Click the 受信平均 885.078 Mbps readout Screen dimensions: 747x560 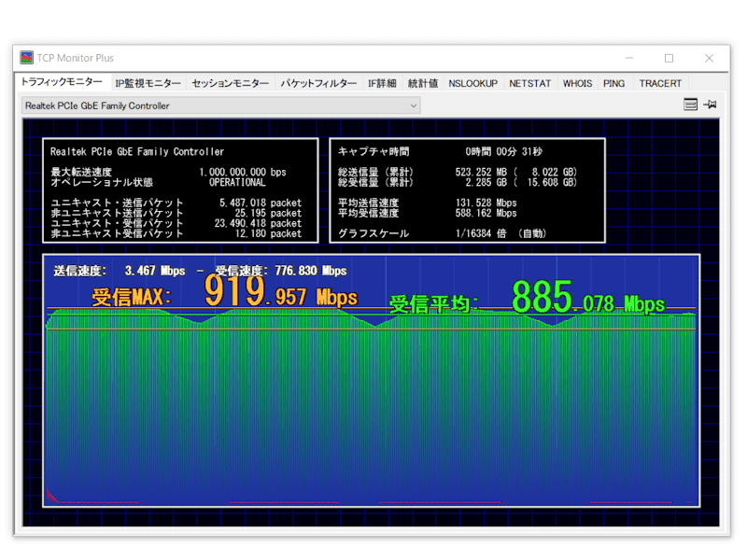pyautogui.click(x=527, y=298)
